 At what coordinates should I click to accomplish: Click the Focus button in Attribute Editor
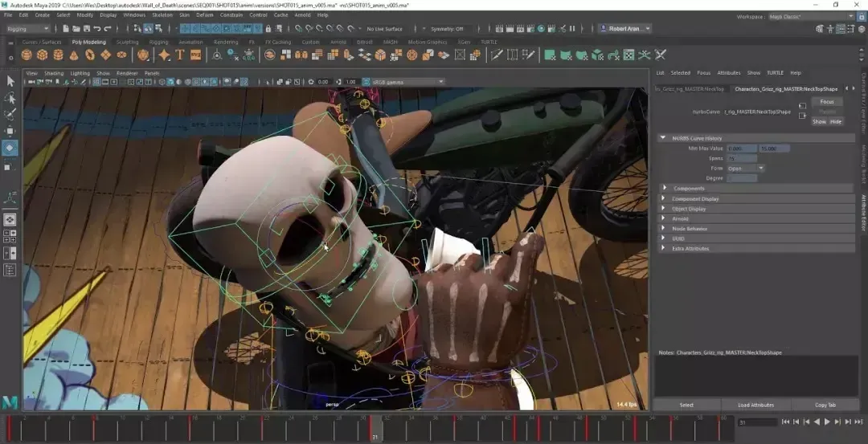pyautogui.click(x=827, y=102)
